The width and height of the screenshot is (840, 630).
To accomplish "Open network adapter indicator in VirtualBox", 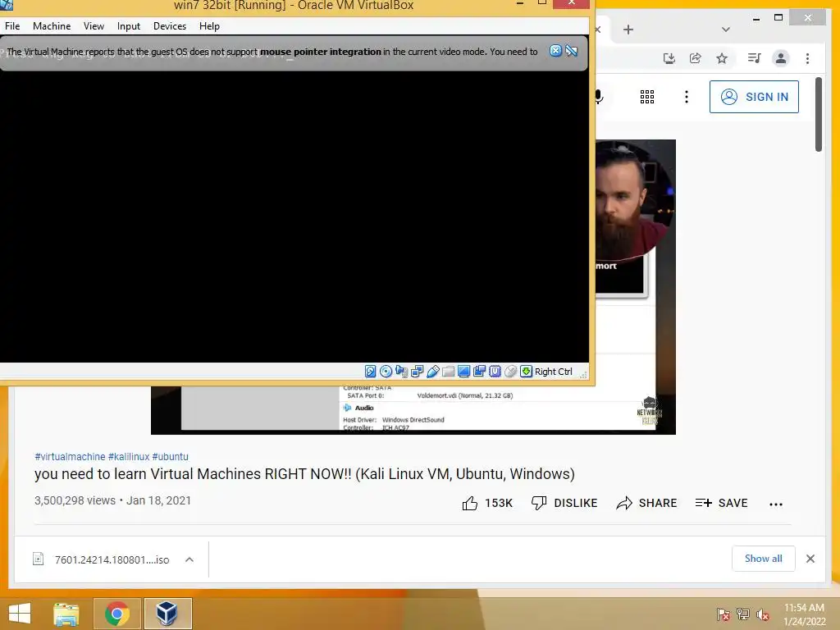I will 417,372.
